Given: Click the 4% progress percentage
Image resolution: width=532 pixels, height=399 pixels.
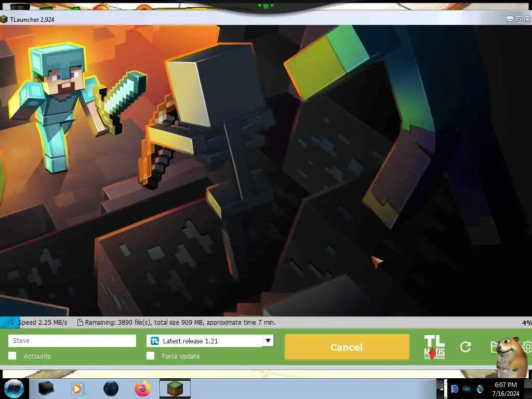Looking at the screenshot, I should pyautogui.click(x=527, y=323).
